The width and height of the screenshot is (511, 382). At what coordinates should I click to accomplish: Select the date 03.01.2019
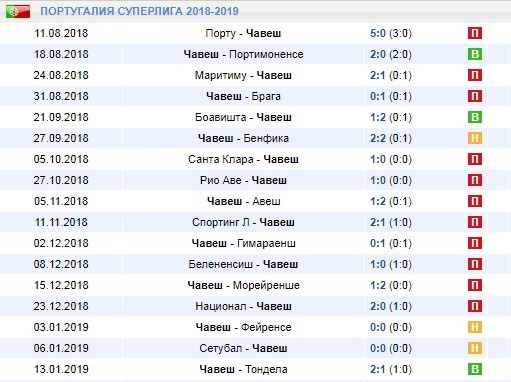click(x=61, y=327)
